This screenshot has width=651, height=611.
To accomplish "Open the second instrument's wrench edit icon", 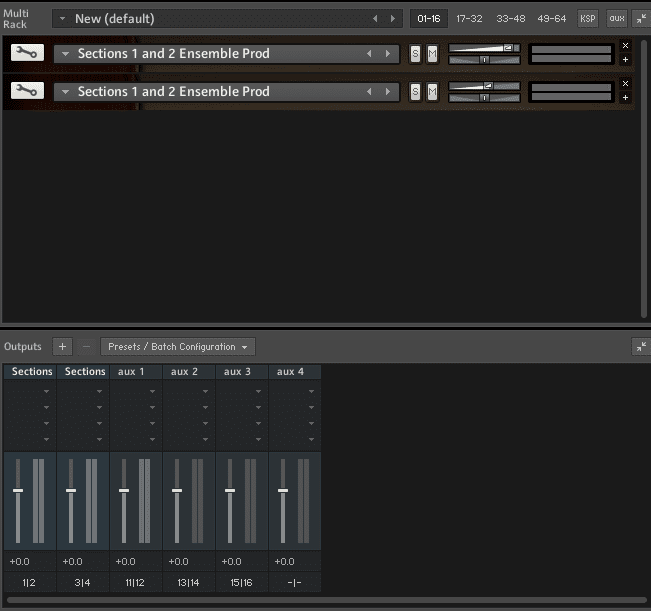I will tap(27, 92).
